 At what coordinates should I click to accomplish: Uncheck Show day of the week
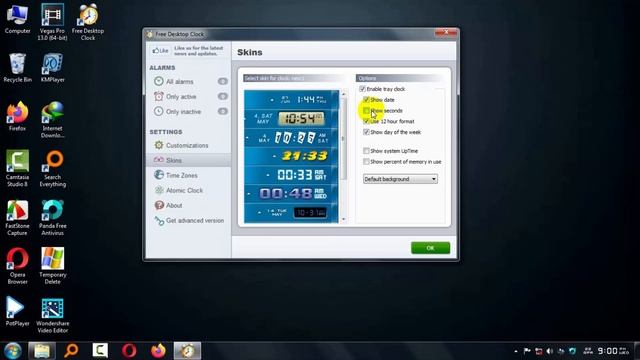click(x=366, y=132)
